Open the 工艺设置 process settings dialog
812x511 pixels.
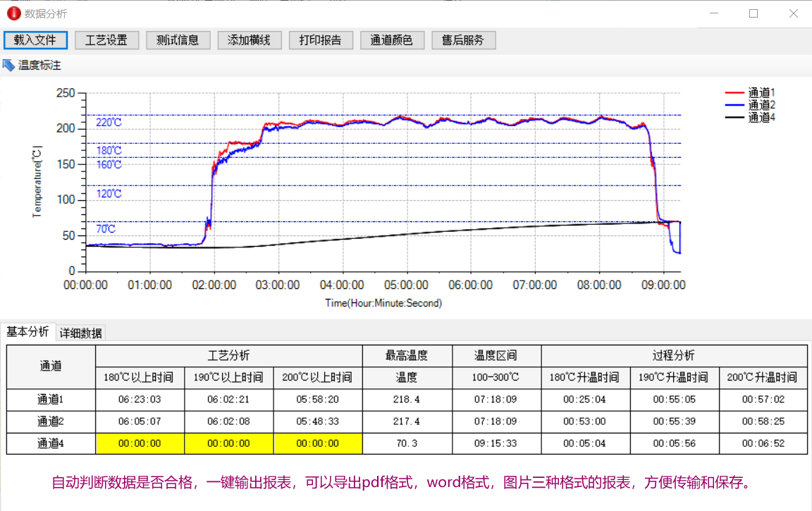[106, 40]
